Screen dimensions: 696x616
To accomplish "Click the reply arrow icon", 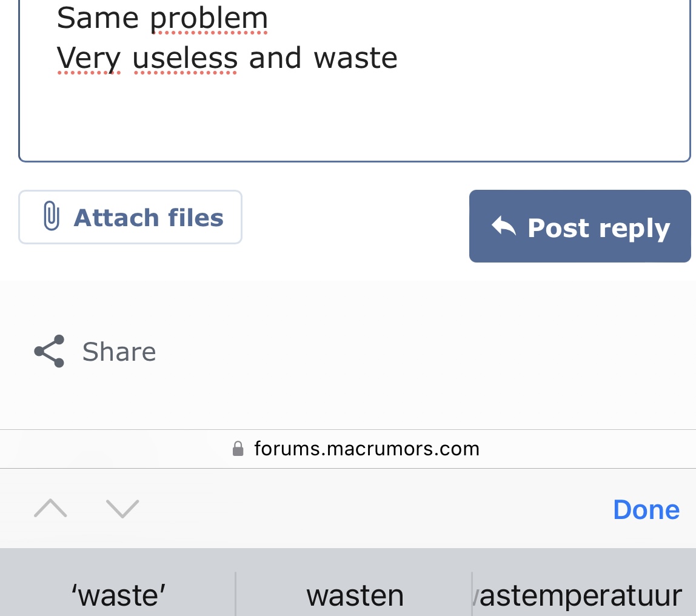I will point(503,227).
